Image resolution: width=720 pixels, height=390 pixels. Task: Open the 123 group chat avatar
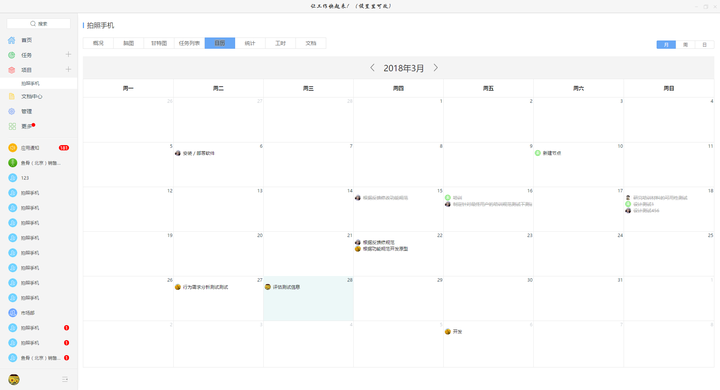pos(12,178)
